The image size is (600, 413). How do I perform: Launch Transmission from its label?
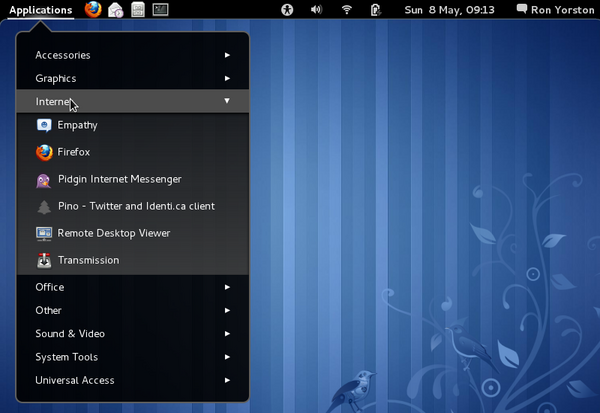(x=88, y=260)
